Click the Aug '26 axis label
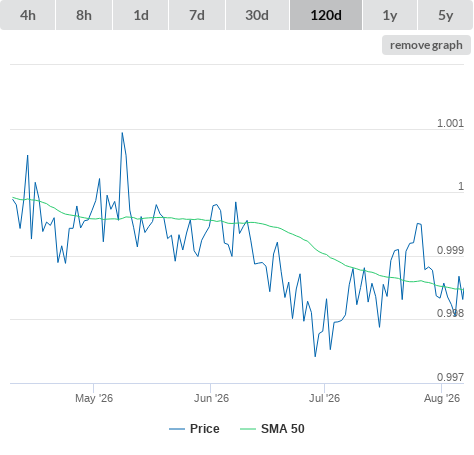The width and height of the screenshot is (474, 455). pos(442,398)
